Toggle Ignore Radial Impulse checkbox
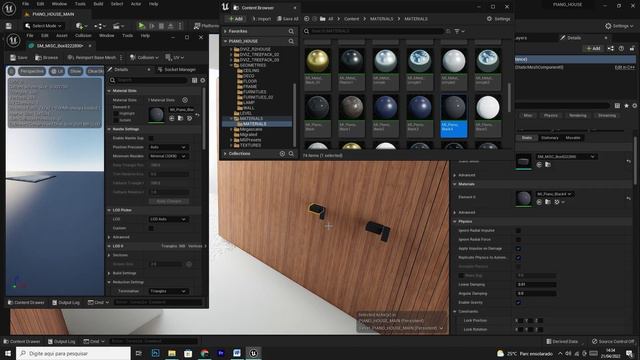Viewport: 640px width, 360px height. pos(518,231)
